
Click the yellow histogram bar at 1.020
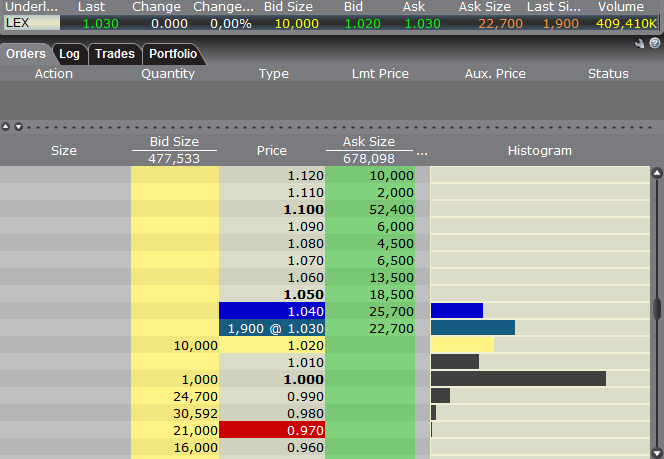[462, 345]
